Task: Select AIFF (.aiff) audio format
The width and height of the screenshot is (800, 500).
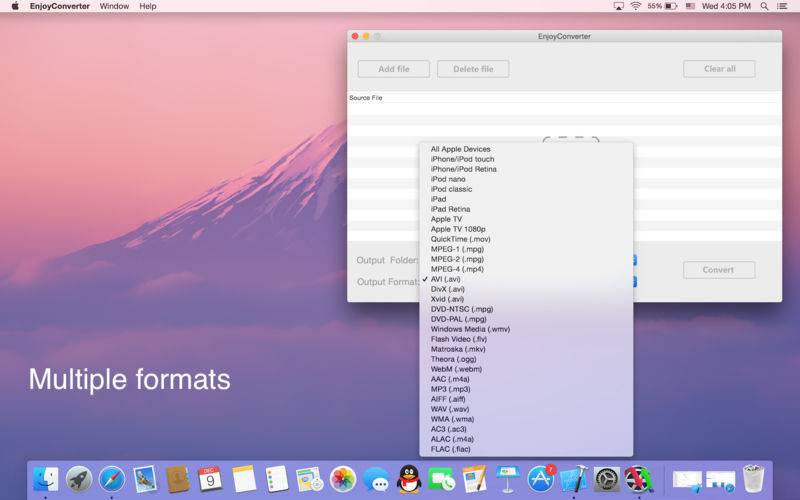Action: pyautogui.click(x=526, y=399)
